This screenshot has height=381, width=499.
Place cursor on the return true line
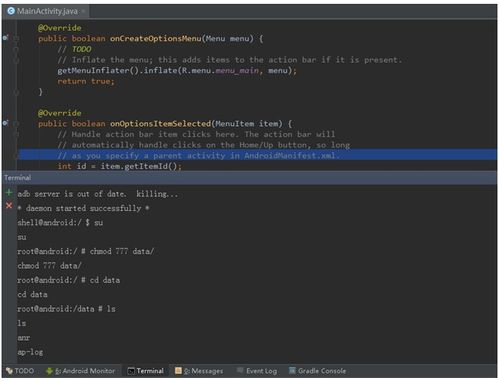pyautogui.click(x=86, y=81)
